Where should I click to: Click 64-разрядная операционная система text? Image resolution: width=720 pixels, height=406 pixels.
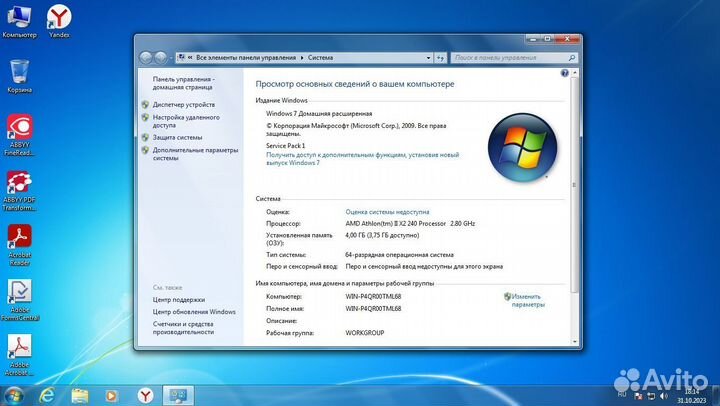coord(399,255)
